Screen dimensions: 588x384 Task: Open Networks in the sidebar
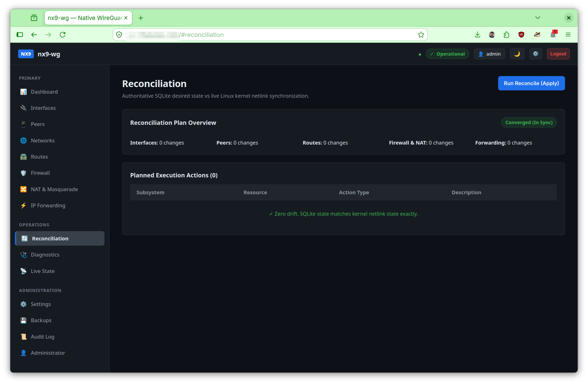[59, 140]
